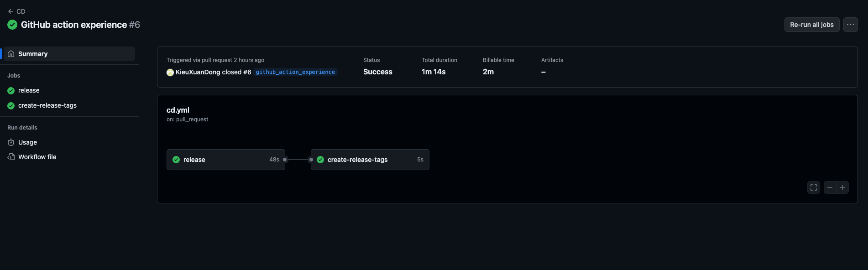Click the total duration value 1m 14s

tap(434, 72)
